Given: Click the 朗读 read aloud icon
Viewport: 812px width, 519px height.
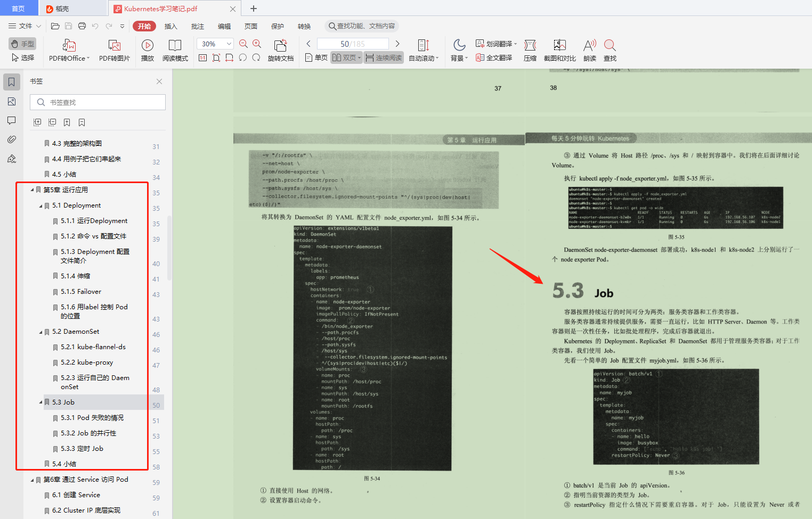Looking at the screenshot, I should coord(590,50).
